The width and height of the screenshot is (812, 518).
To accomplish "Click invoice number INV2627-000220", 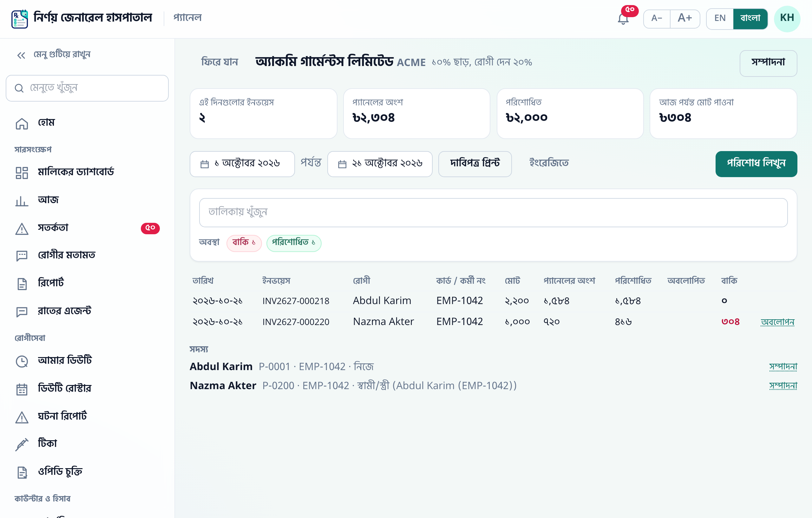I will point(296,322).
